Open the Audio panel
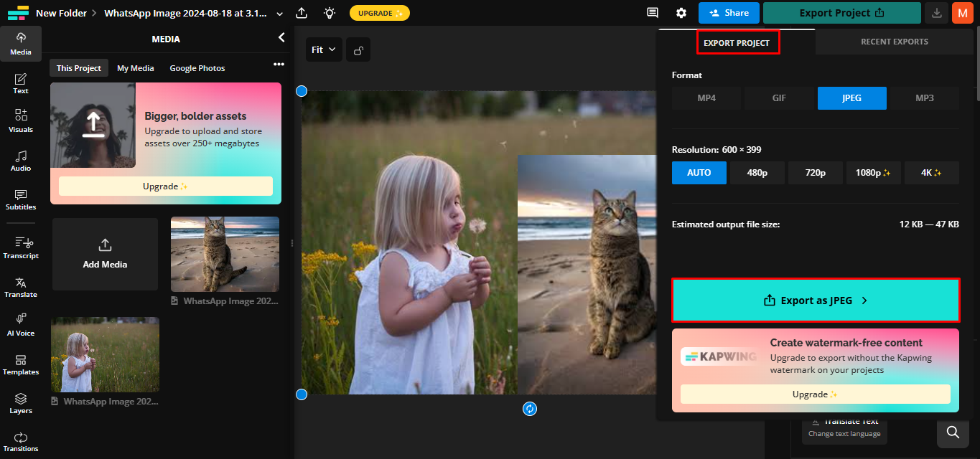This screenshot has height=459, width=980. point(20,161)
